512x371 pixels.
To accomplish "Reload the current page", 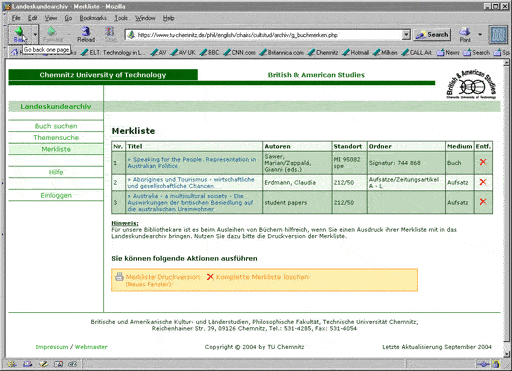I will pyautogui.click(x=86, y=35).
